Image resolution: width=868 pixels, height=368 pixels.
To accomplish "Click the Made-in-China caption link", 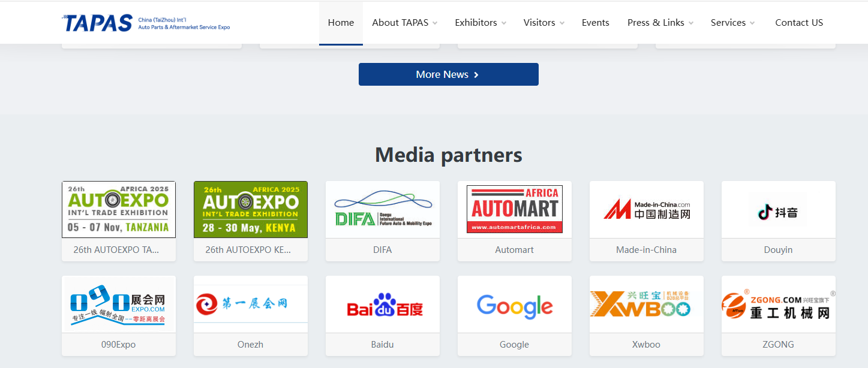I will click(x=647, y=250).
